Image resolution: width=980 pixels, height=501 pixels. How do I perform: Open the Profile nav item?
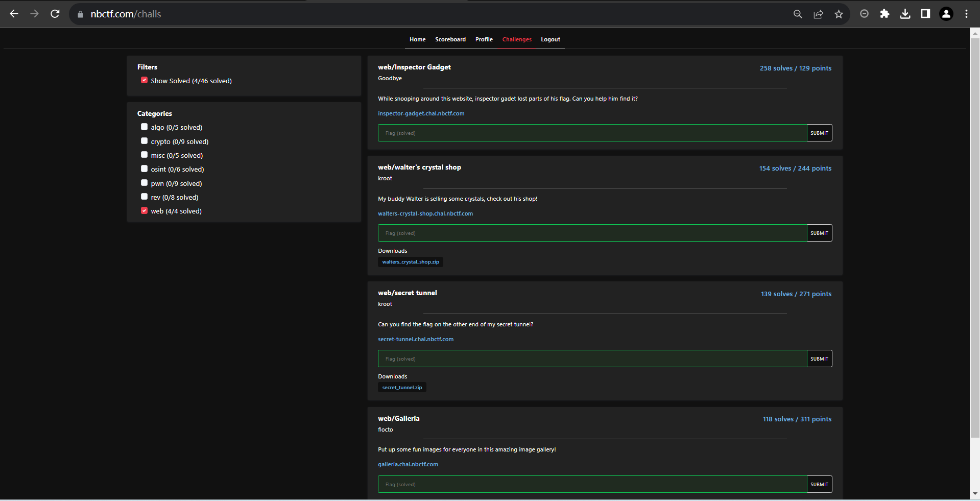click(x=484, y=39)
